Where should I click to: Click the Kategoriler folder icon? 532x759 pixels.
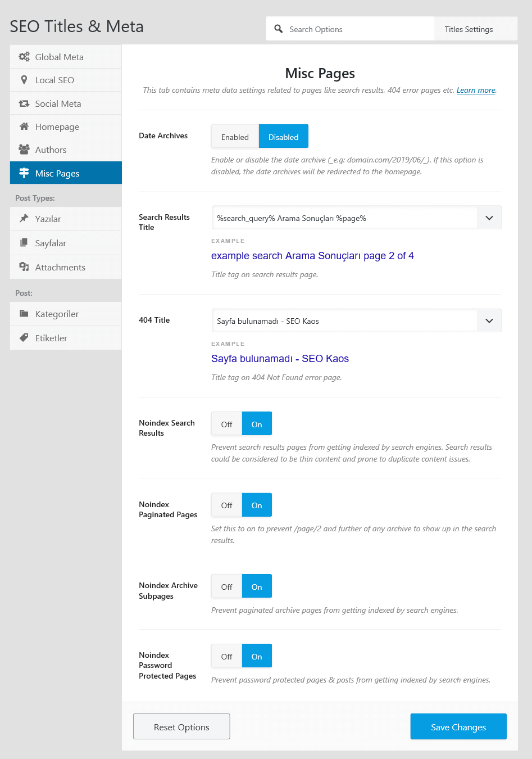tap(24, 314)
